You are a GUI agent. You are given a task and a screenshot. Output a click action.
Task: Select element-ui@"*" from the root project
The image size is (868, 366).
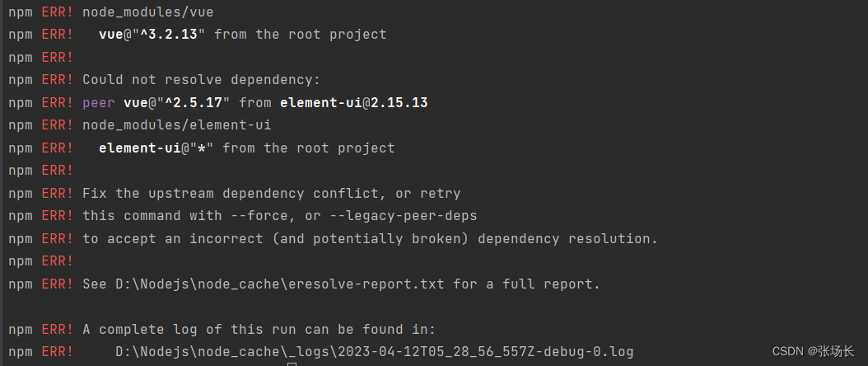click(247, 148)
